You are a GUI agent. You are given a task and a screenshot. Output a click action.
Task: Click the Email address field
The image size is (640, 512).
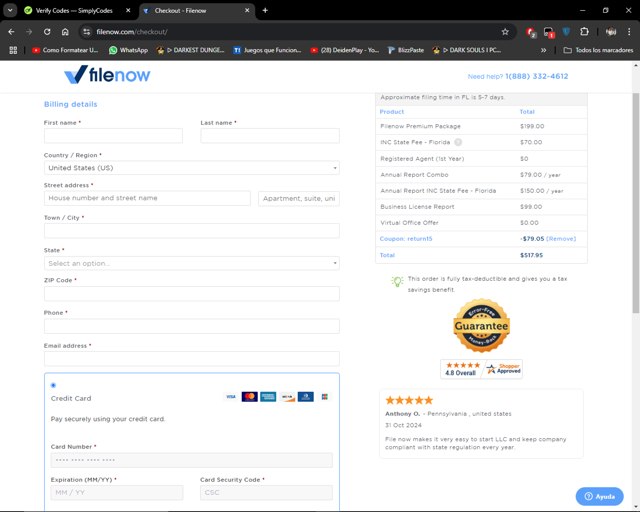coord(191,358)
